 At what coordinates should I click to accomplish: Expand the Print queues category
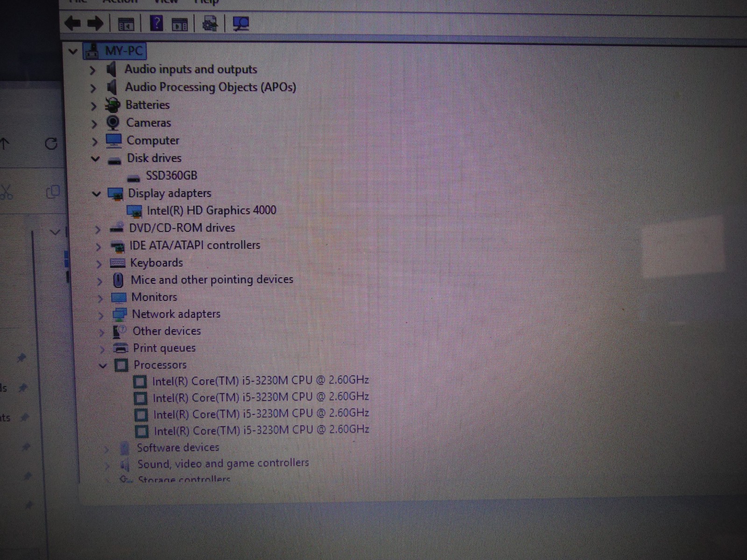coord(102,349)
